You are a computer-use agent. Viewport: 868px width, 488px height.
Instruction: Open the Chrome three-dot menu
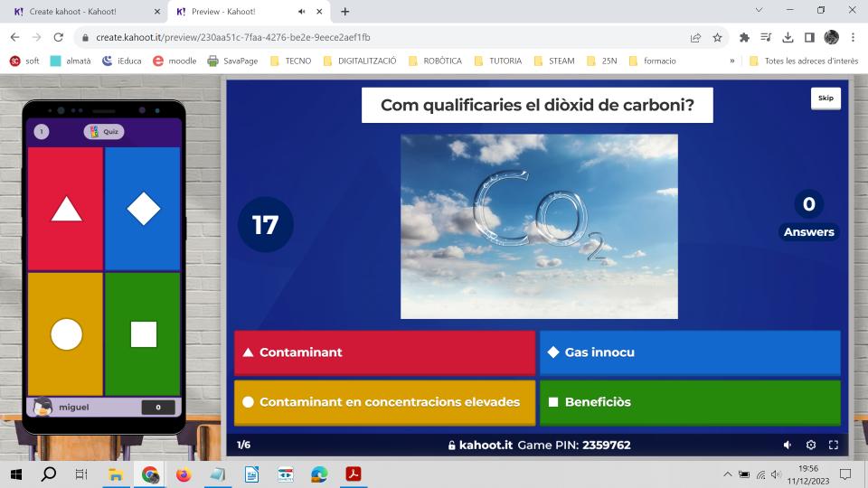853,37
